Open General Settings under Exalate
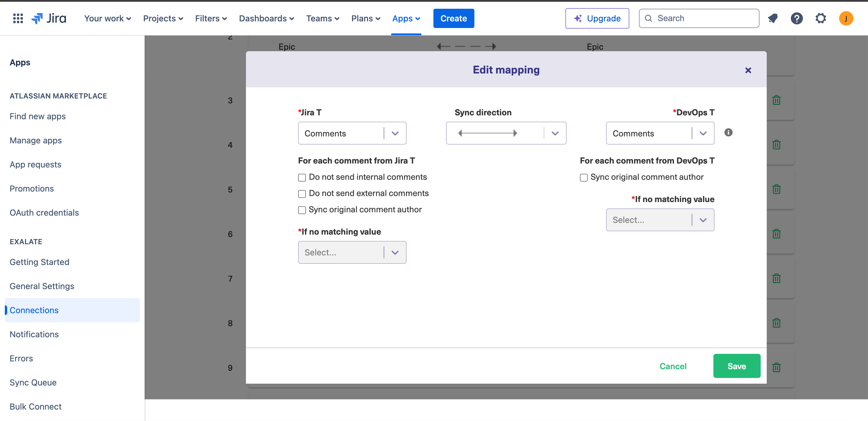Image resolution: width=868 pixels, height=421 pixels. coord(42,286)
